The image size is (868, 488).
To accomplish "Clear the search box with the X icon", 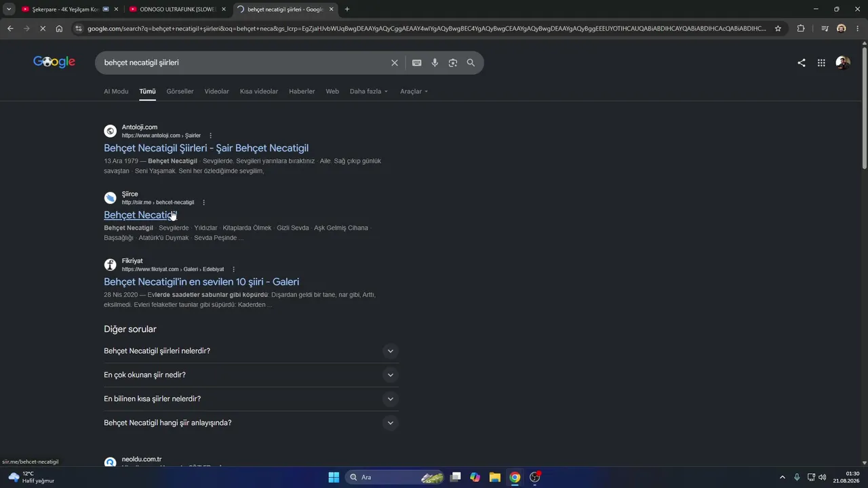I will pyautogui.click(x=395, y=62).
